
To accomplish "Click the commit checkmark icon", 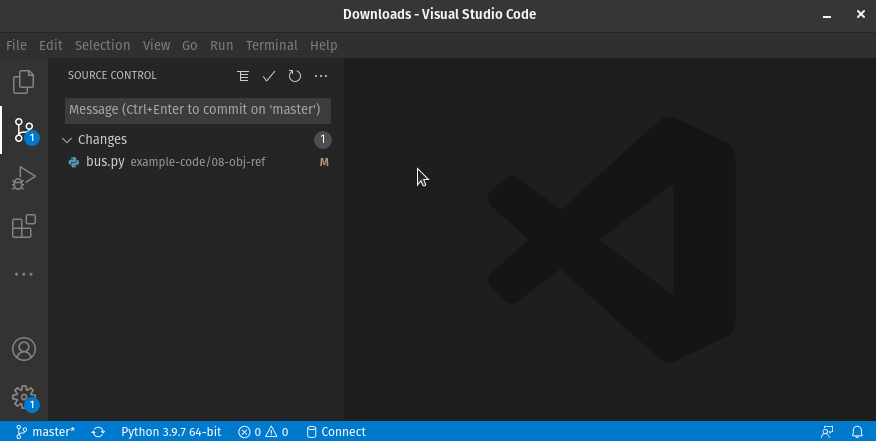I will point(269,76).
